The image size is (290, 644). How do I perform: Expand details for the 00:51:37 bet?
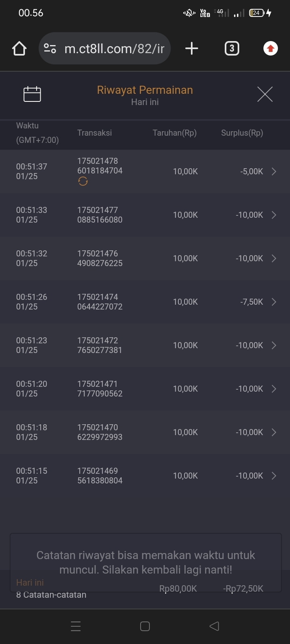coord(274,171)
